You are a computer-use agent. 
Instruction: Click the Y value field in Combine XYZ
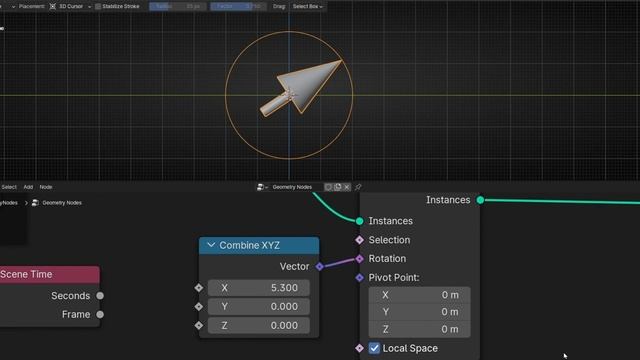click(x=259, y=307)
